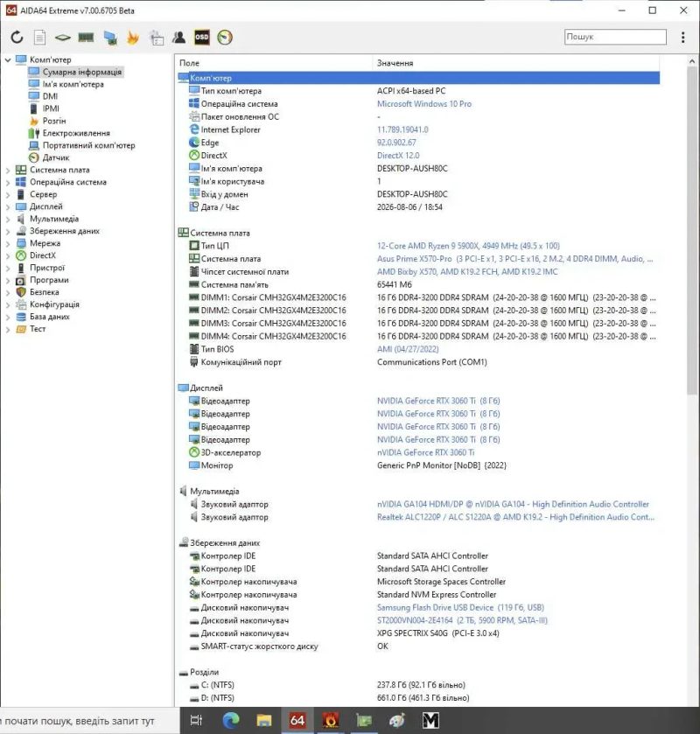Open the Asus Prime X570-Pro link
Image resolution: width=700 pixels, height=734 pixels.
514,259
